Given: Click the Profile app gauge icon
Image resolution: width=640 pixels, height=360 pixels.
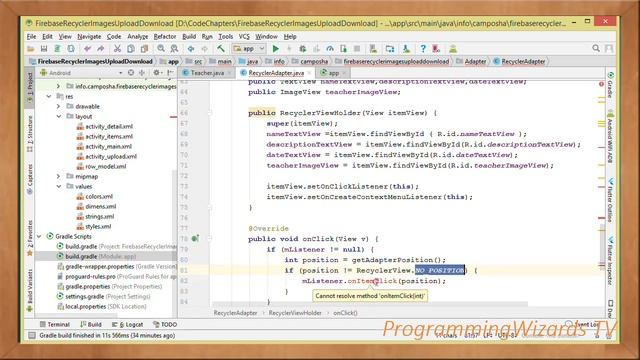Looking at the screenshot, I should pos(330,49).
